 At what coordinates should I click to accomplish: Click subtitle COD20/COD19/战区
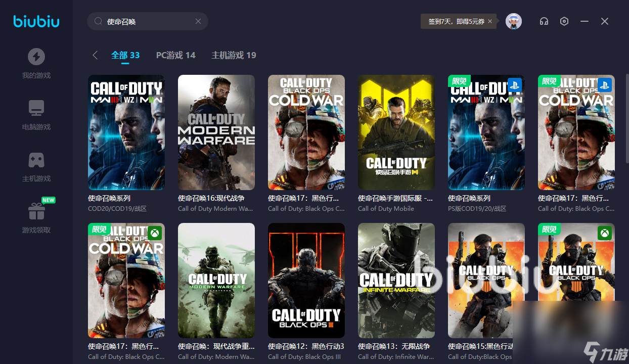[117, 209]
